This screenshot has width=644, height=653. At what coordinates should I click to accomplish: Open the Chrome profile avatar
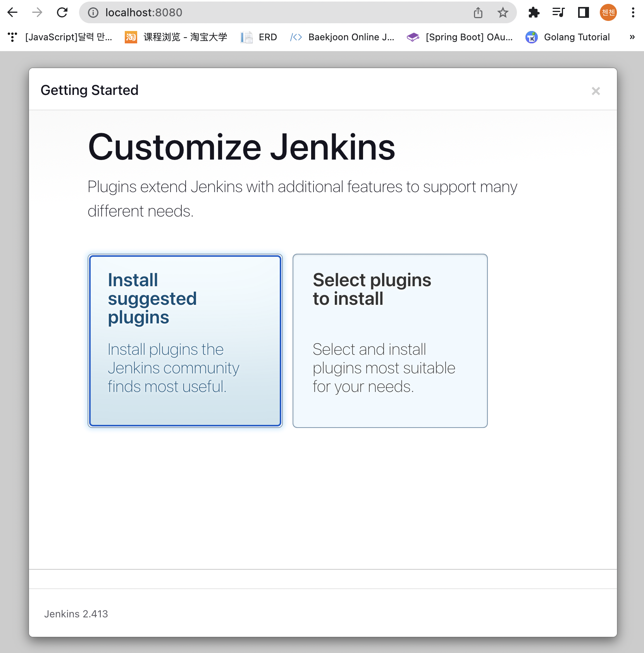click(x=608, y=12)
